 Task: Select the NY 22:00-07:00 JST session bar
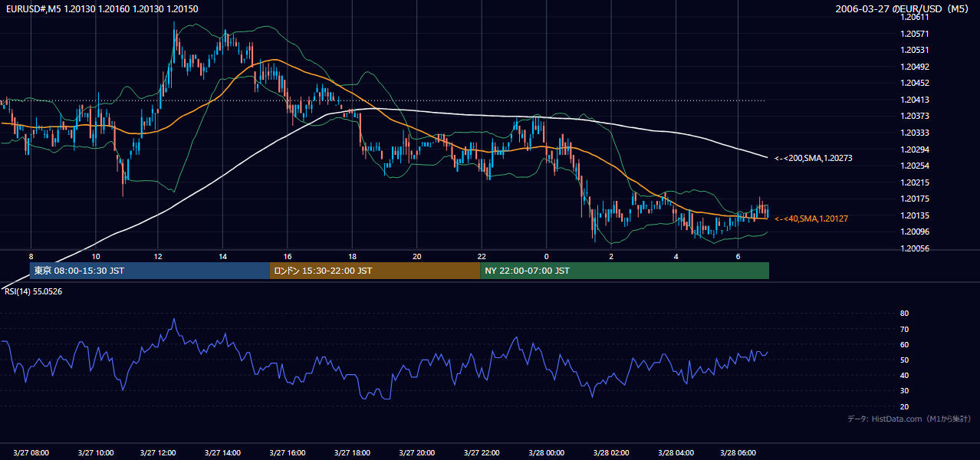click(624, 271)
